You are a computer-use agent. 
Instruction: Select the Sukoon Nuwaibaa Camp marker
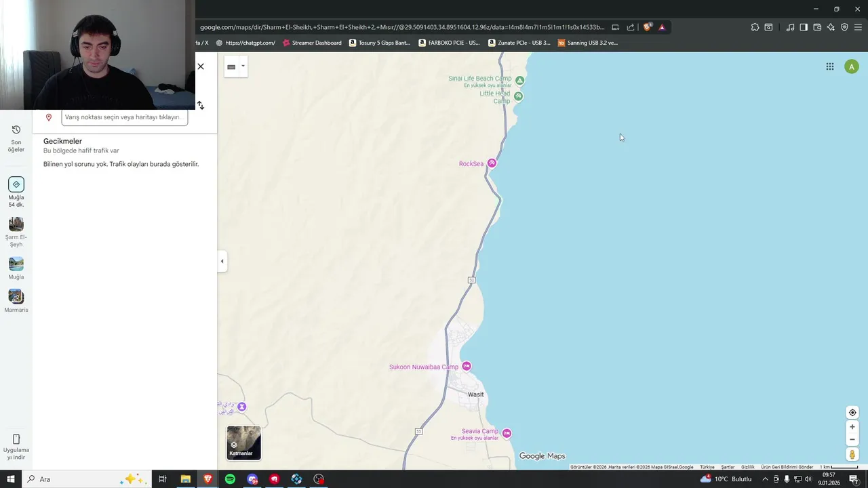[x=467, y=367]
